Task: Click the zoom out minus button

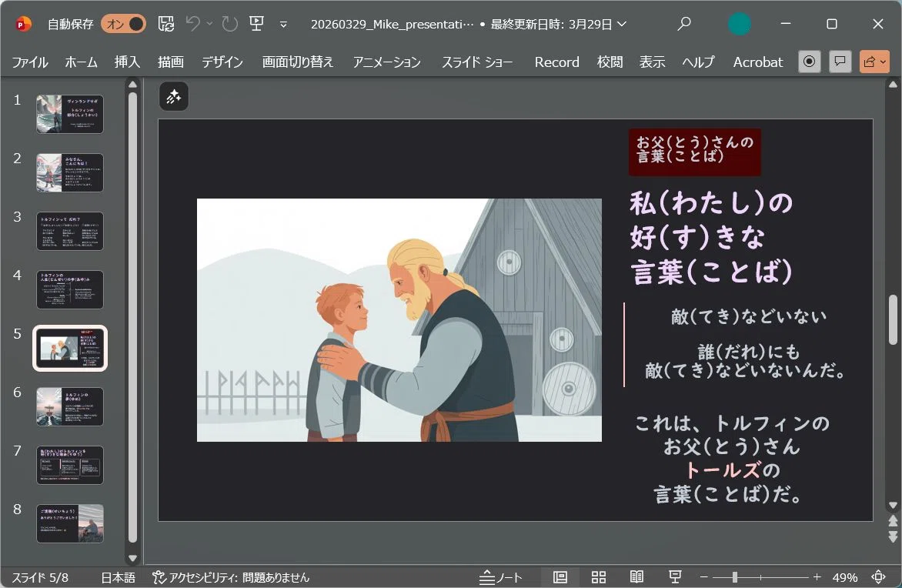Action: coord(703,577)
